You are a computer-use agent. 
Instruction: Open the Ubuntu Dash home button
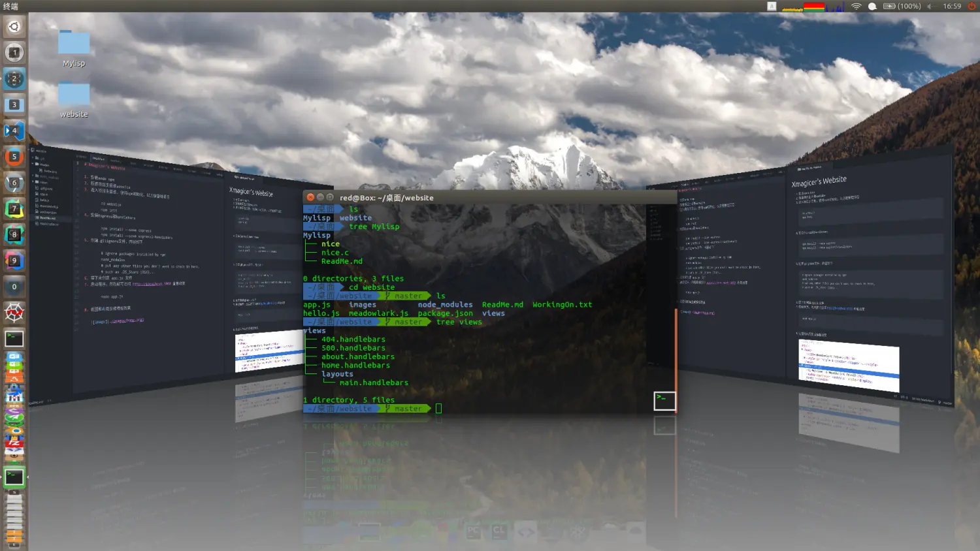tap(14, 27)
